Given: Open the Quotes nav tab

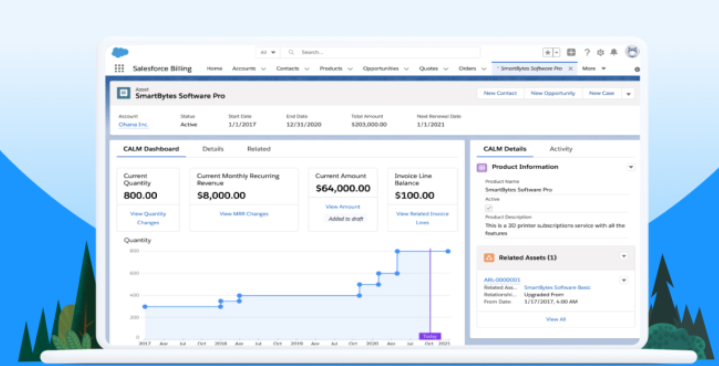Looking at the screenshot, I should tap(429, 68).
